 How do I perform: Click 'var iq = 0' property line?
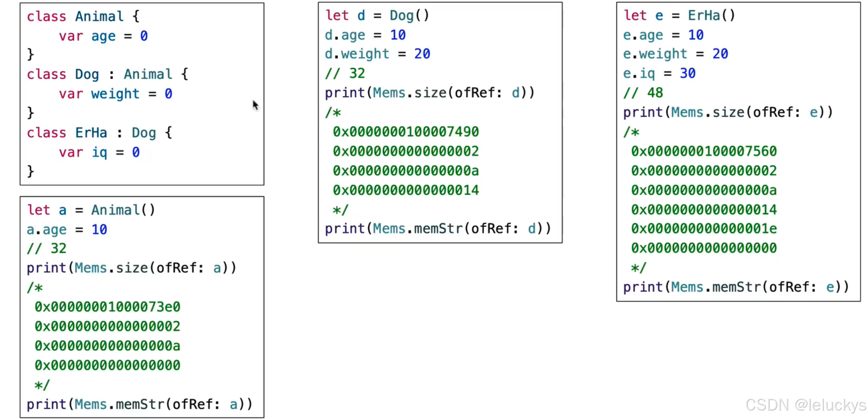[99, 153]
